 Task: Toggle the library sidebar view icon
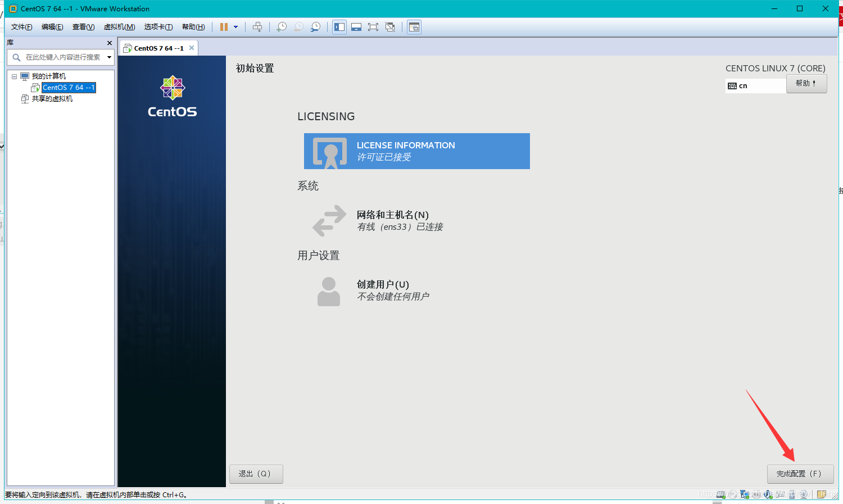[x=339, y=27]
